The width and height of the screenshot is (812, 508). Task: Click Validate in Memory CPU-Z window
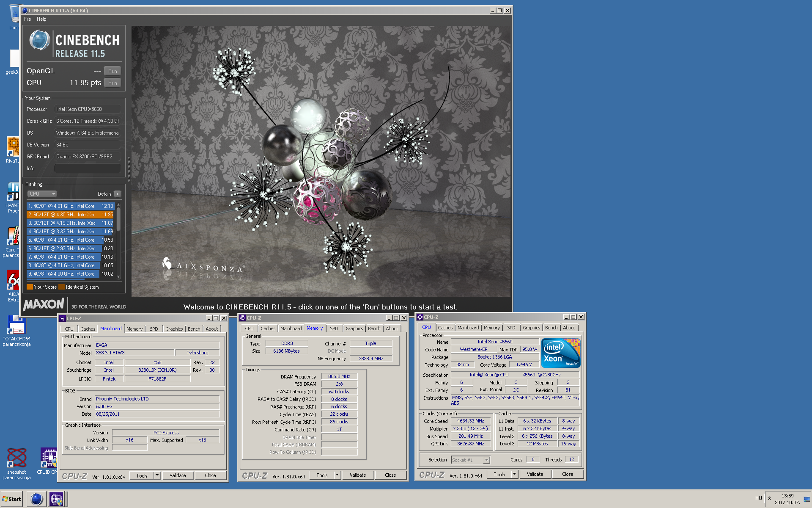tap(358, 475)
